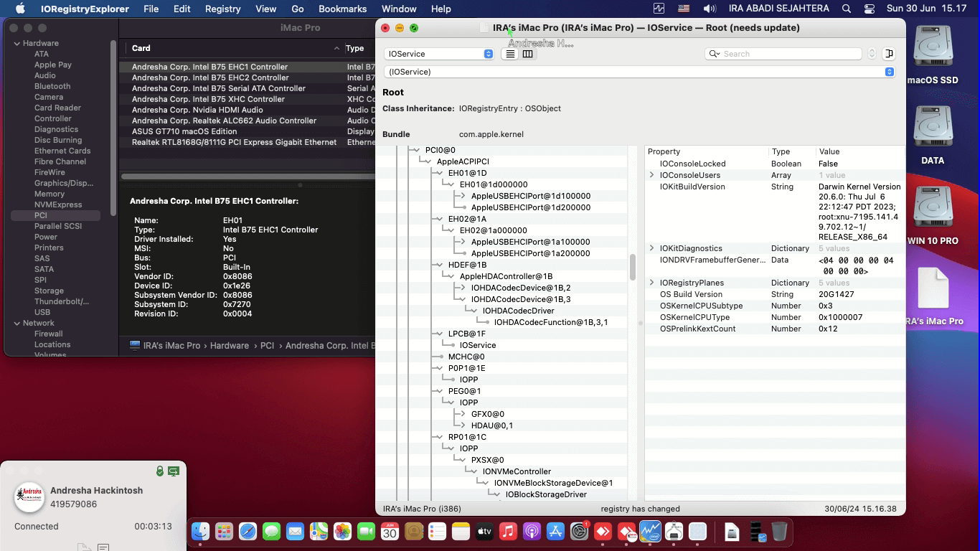
Task: Open Spotlight search in menu bar
Action: [847, 9]
